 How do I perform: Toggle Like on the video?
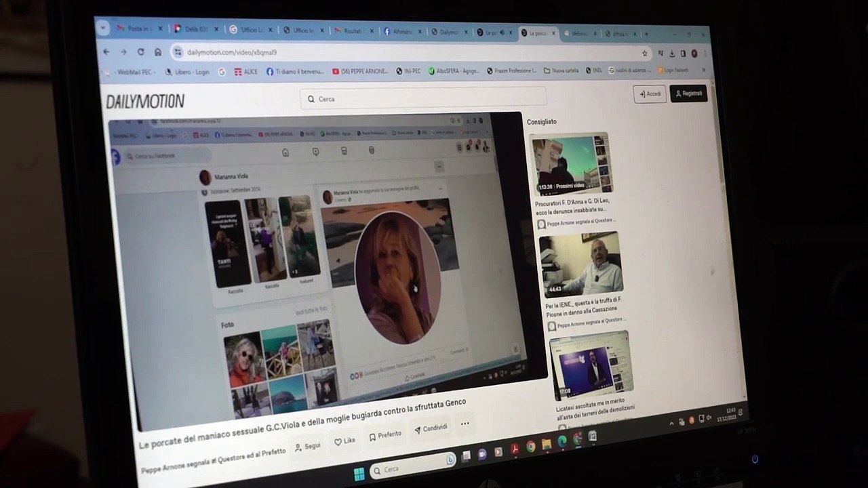[x=344, y=441]
